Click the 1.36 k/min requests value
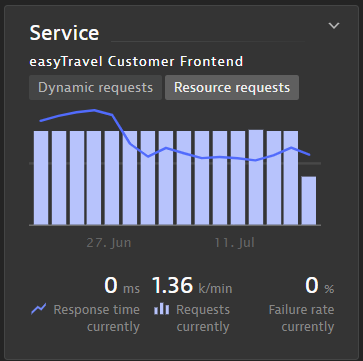 [192, 286]
